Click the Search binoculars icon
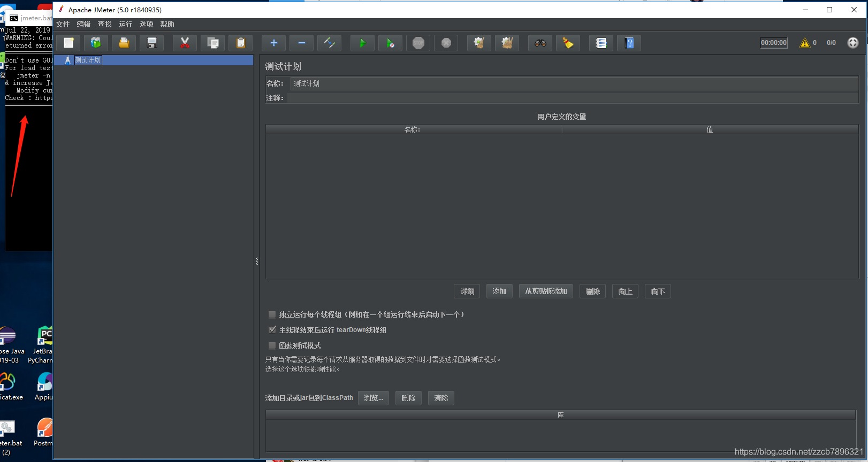This screenshot has width=868, height=462. [540, 43]
